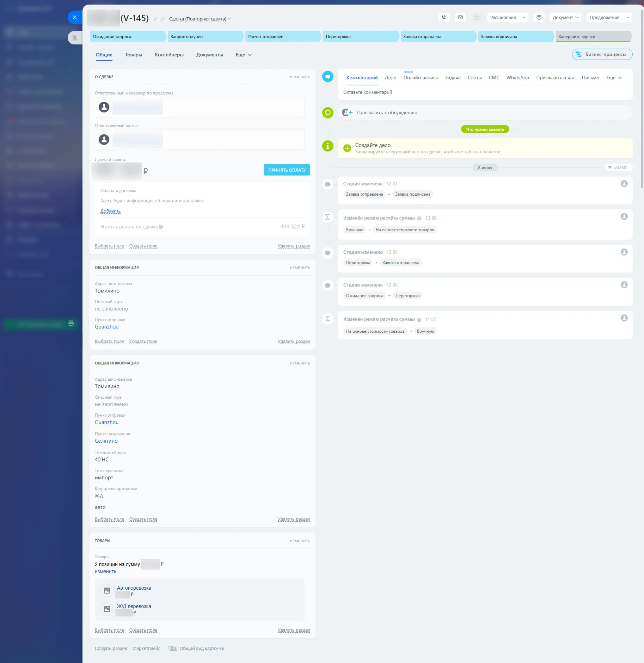Screen dimensions: 644x663
Task: Select the Завершить сделку stage
Action: (x=593, y=37)
